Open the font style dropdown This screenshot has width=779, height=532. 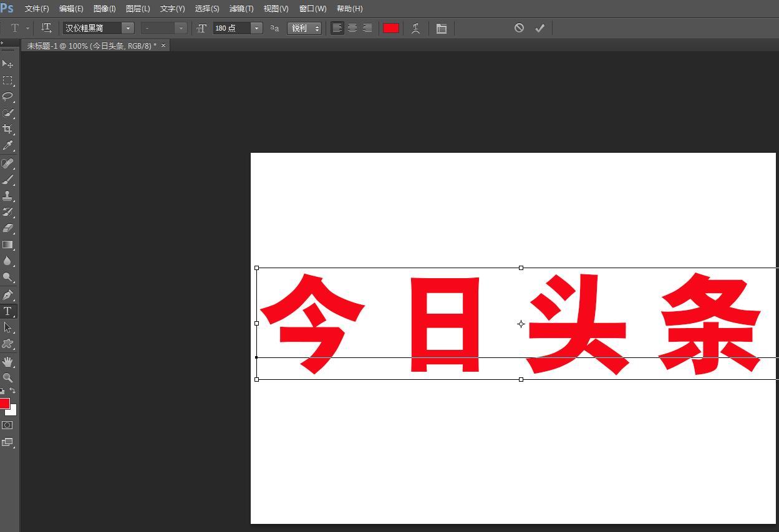[181, 28]
